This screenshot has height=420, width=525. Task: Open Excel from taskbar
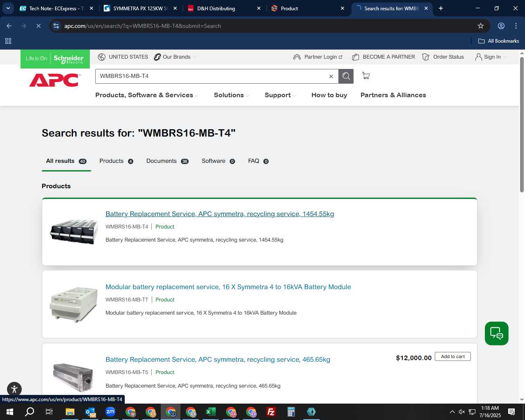click(x=210, y=412)
